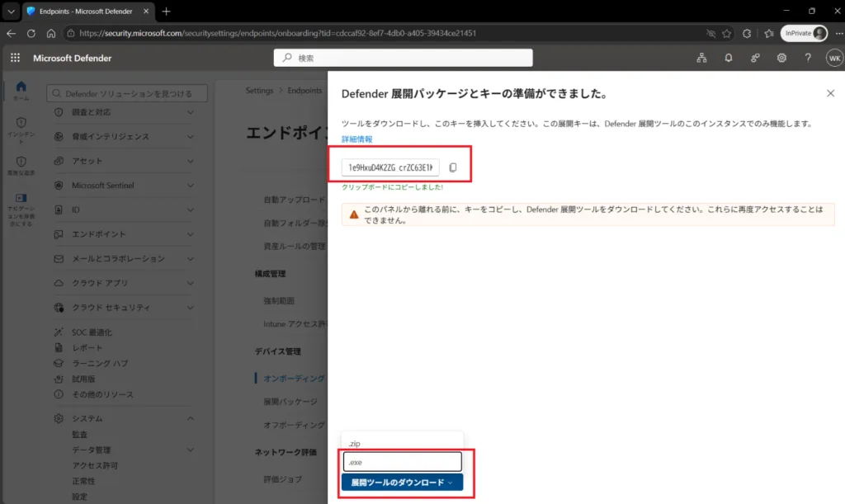845x504 pixels.
Task: Go to Home in left rail
Action: pos(21,91)
